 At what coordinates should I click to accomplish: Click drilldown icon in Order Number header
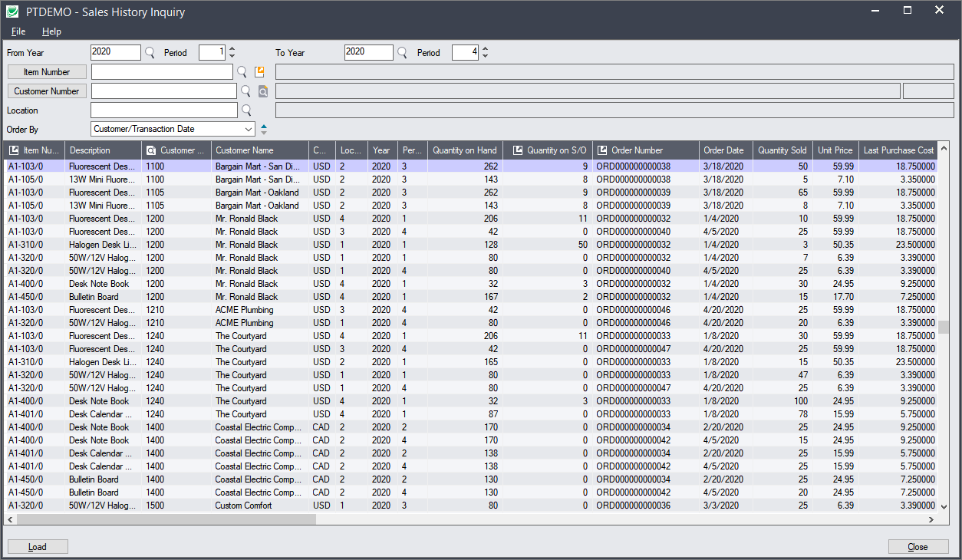(x=602, y=150)
